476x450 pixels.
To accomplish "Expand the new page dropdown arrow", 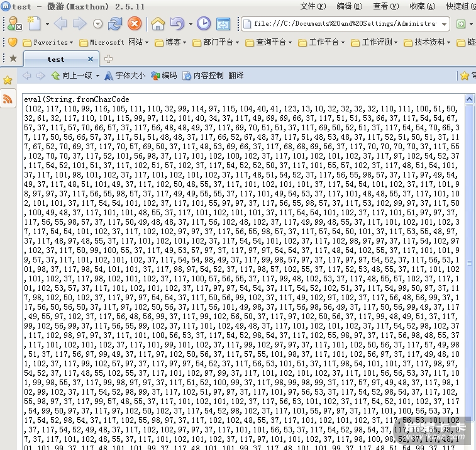I will point(47,24).
